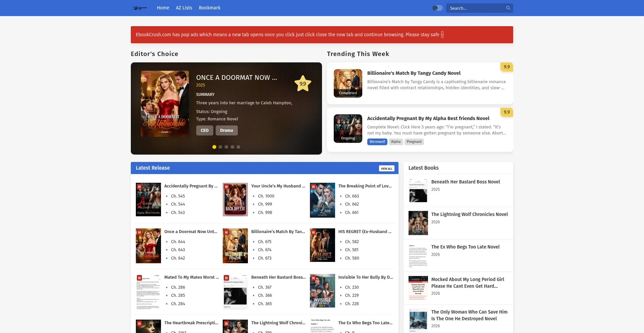Open Your Uncle's My Husband title
Image resolution: width=644 pixels, height=333 pixels.
coord(278,186)
